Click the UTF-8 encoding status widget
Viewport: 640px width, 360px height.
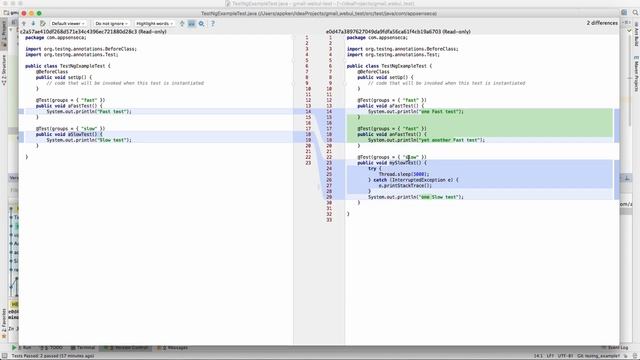click(565, 356)
